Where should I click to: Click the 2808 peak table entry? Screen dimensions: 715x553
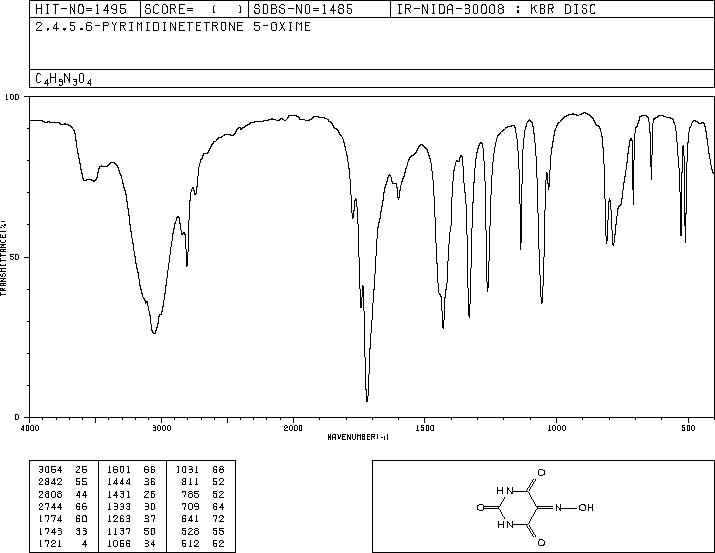click(50, 494)
